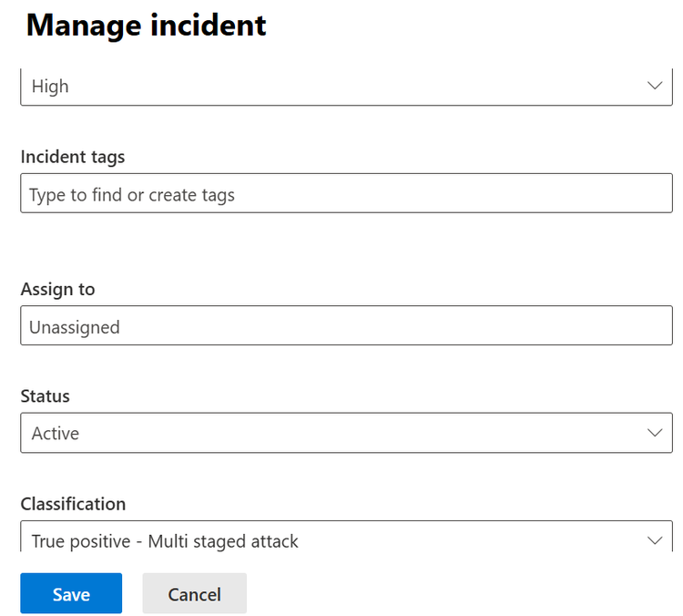Click the "Assign to" label
Image resolution: width=683 pixels, height=616 pixels.
coord(57,289)
